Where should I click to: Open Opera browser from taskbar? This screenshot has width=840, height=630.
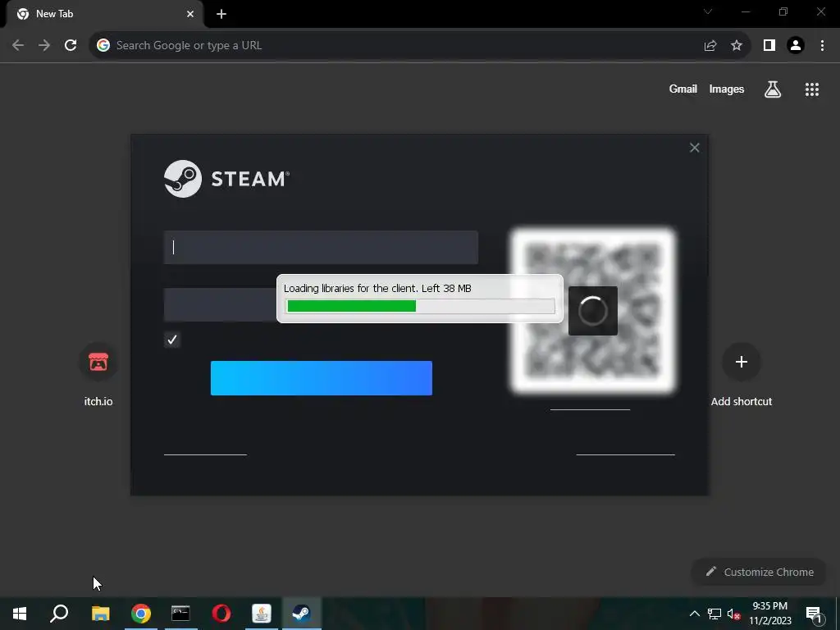(221, 614)
